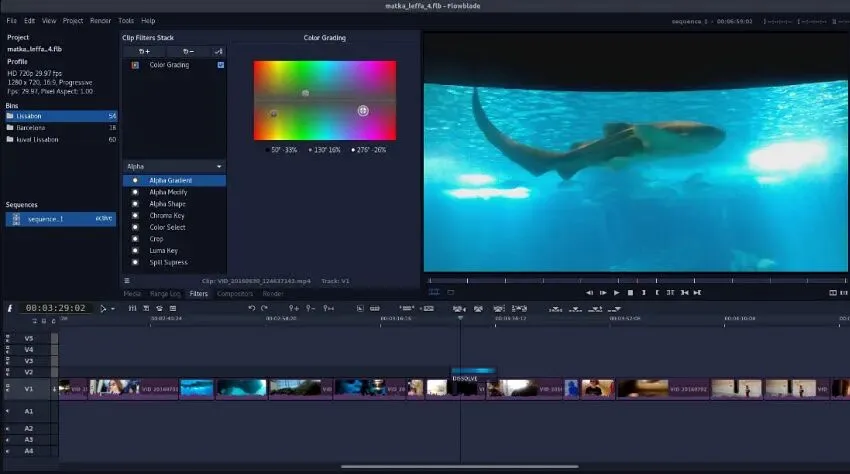
Task: Step one frame back with previous-frame icon
Action: [589, 292]
